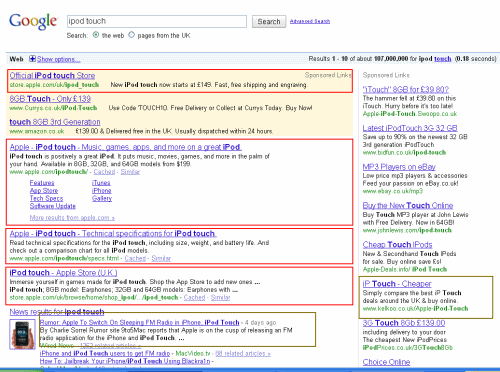Click www.kelkoo.co.uk/Apple-iPod-Touch URL text
This screenshot has width=500, height=372.
point(415,309)
